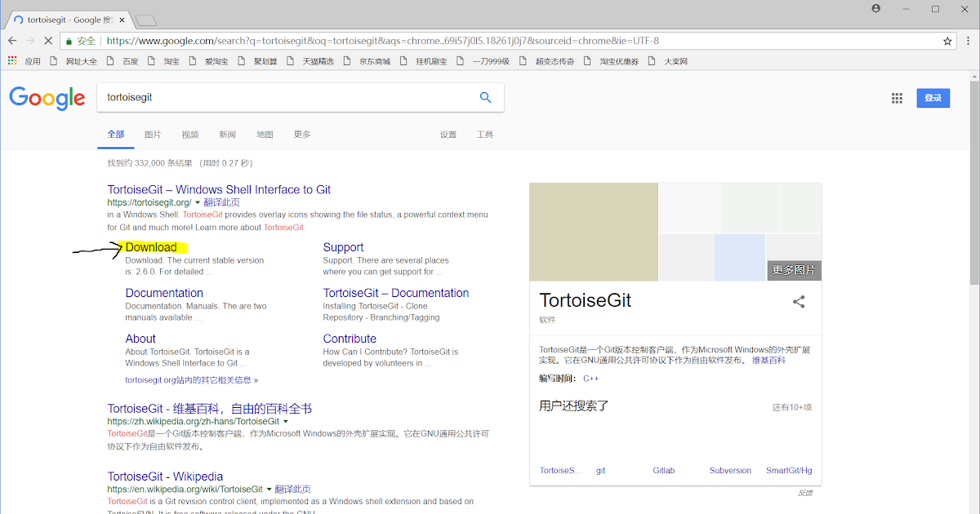Click 翻译此页 next to tortoisegit.org

tap(221, 202)
